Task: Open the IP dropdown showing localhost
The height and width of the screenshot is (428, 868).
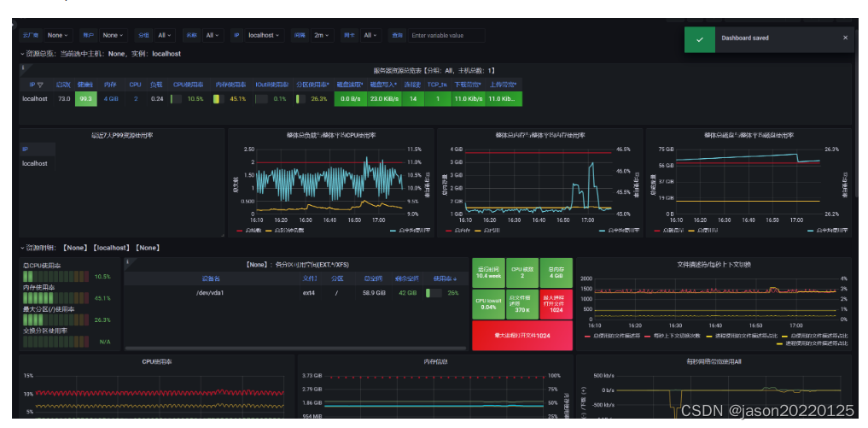Action: tap(264, 35)
